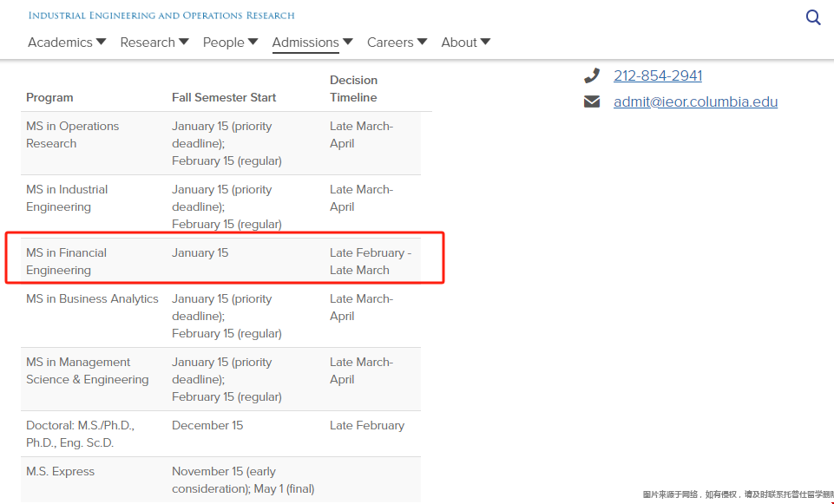The width and height of the screenshot is (834, 504).
Task: Click the email envelope icon
Action: (x=592, y=101)
